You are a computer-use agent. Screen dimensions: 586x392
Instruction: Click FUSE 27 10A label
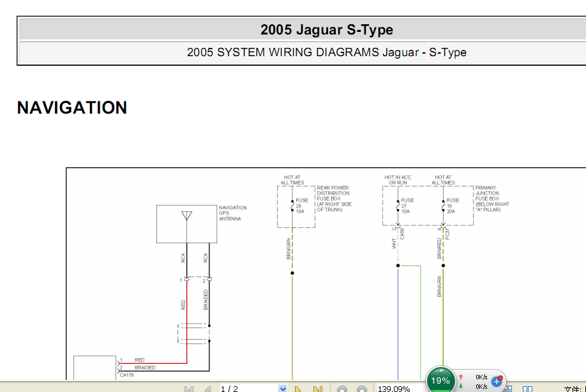[407, 206]
